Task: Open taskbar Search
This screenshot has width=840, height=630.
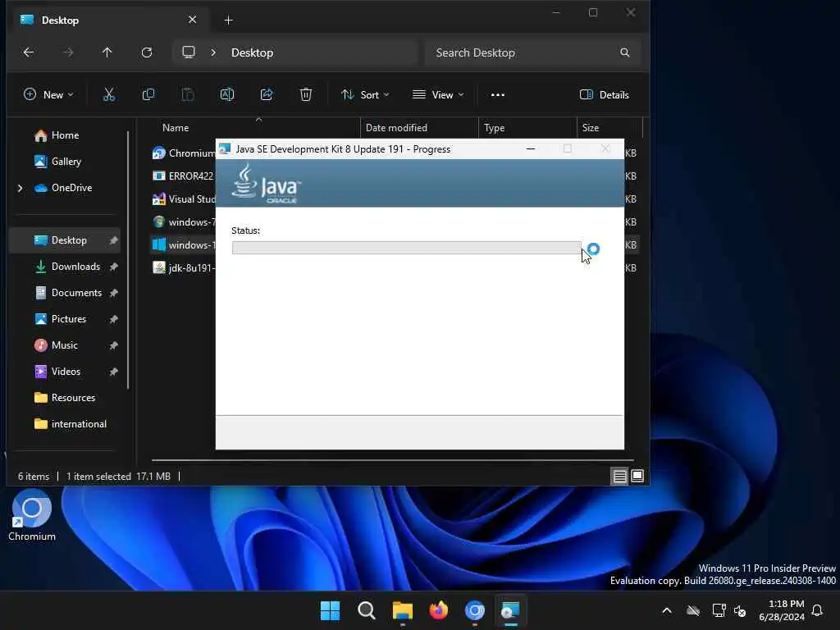Action: point(367,610)
